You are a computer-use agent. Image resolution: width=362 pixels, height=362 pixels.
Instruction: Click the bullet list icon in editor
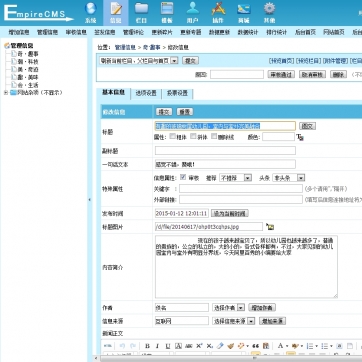pyautogui.click(x=324, y=346)
